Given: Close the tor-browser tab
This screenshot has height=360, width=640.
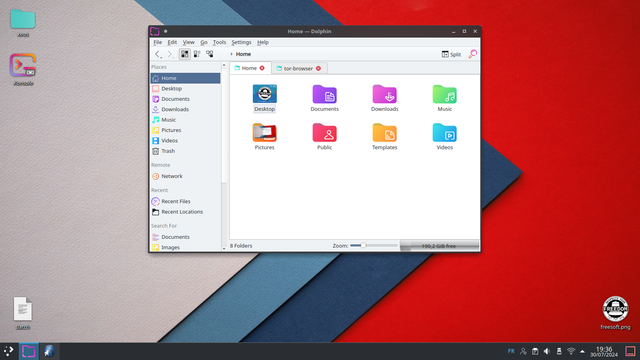Looking at the screenshot, I should 318,68.
